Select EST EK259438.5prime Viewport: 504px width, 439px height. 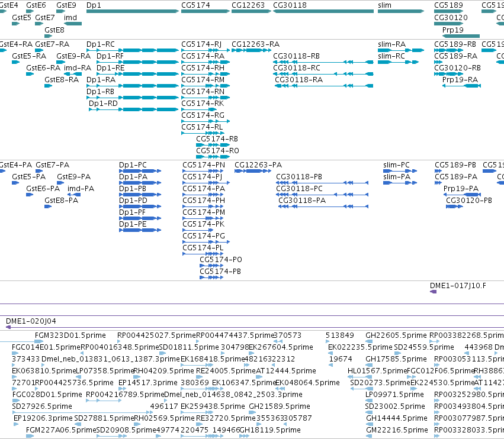tap(213, 406)
